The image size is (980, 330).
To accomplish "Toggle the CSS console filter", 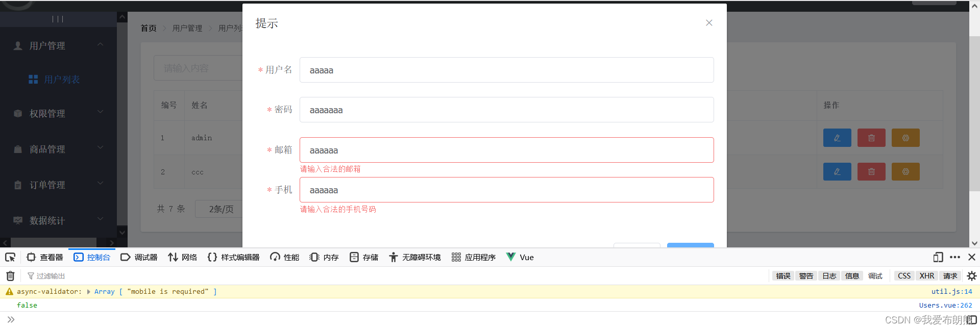I will 904,276.
